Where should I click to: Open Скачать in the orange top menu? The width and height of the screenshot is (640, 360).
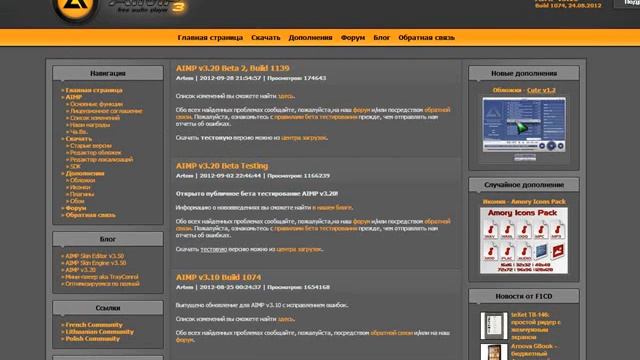(x=266, y=38)
